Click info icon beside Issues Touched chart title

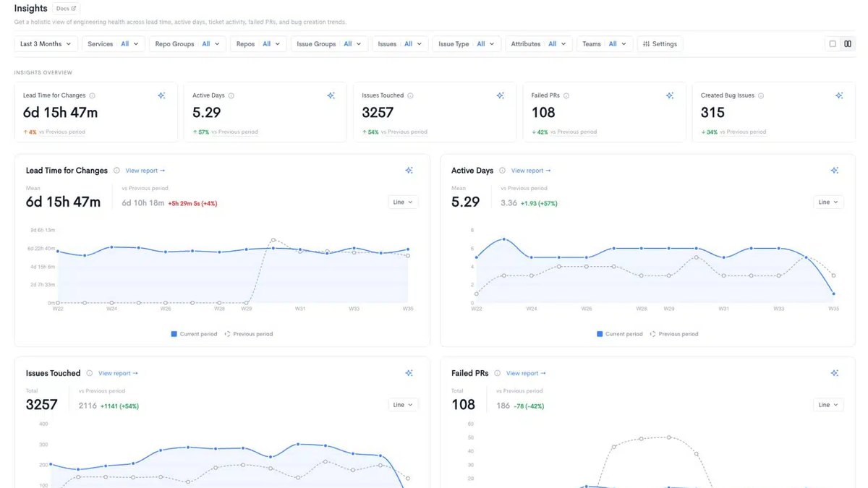90,373
